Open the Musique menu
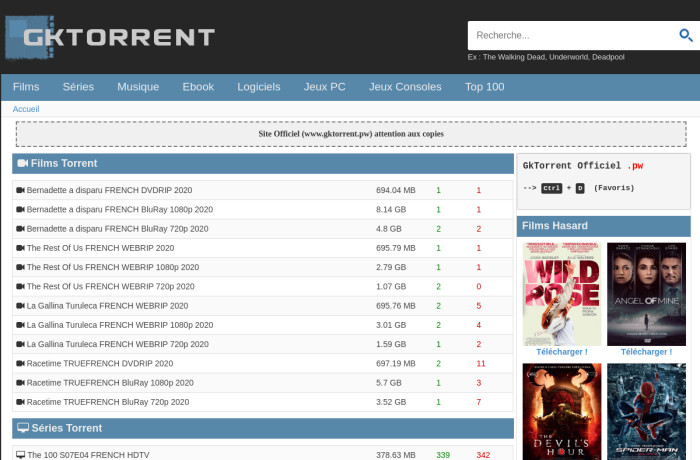 tap(138, 87)
